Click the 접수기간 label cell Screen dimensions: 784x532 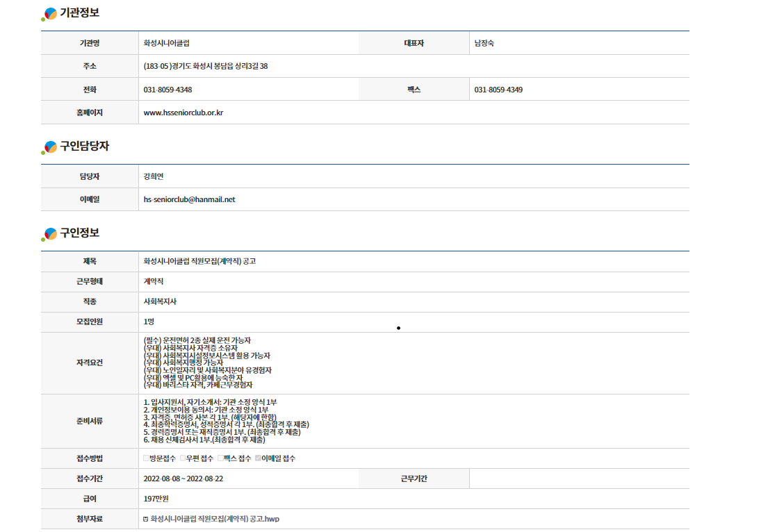point(90,479)
